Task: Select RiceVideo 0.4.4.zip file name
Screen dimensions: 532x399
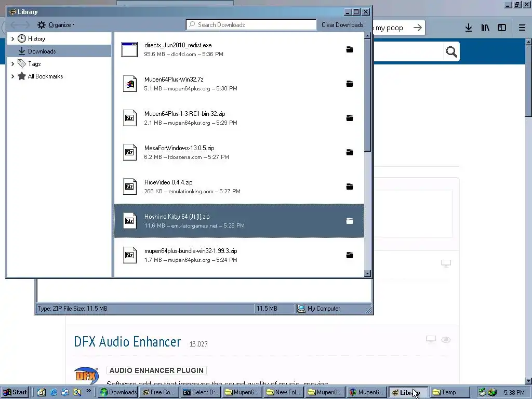Action: [168, 182]
